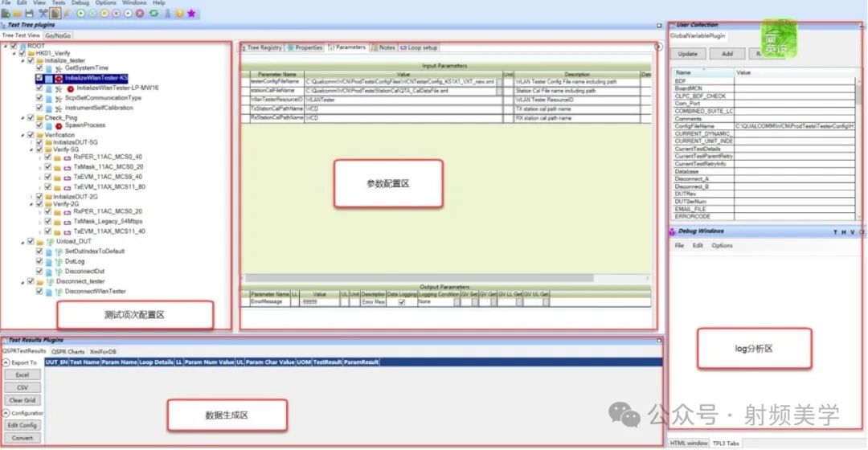Collapse the Verification tree node
Image resolution: width=868 pixels, height=450 pixels.
click(x=23, y=135)
